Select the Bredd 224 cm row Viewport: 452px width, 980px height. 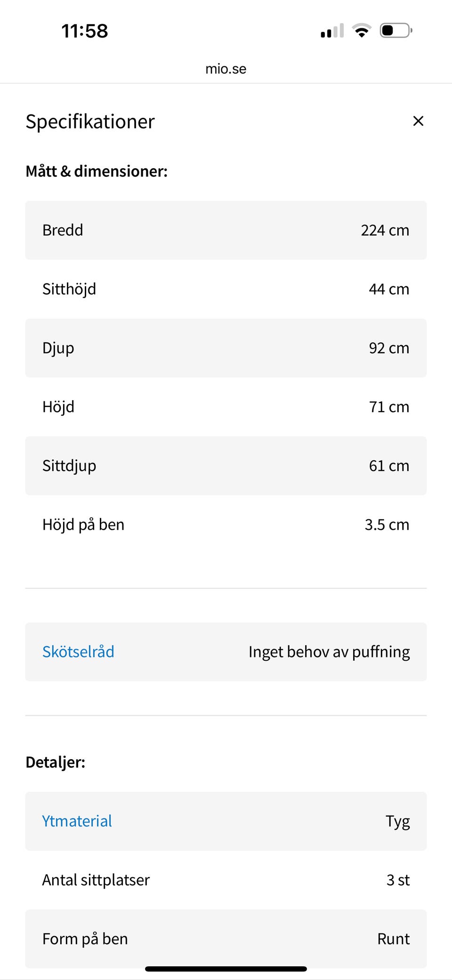click(x=226, y=230)
